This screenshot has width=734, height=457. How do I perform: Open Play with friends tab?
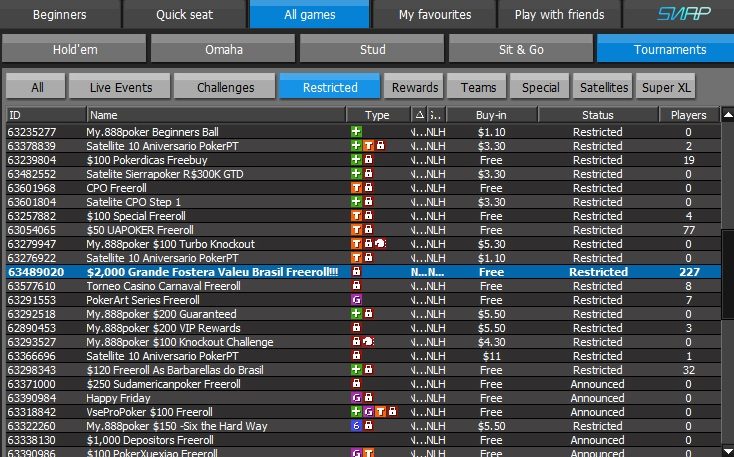pos(559,14)
